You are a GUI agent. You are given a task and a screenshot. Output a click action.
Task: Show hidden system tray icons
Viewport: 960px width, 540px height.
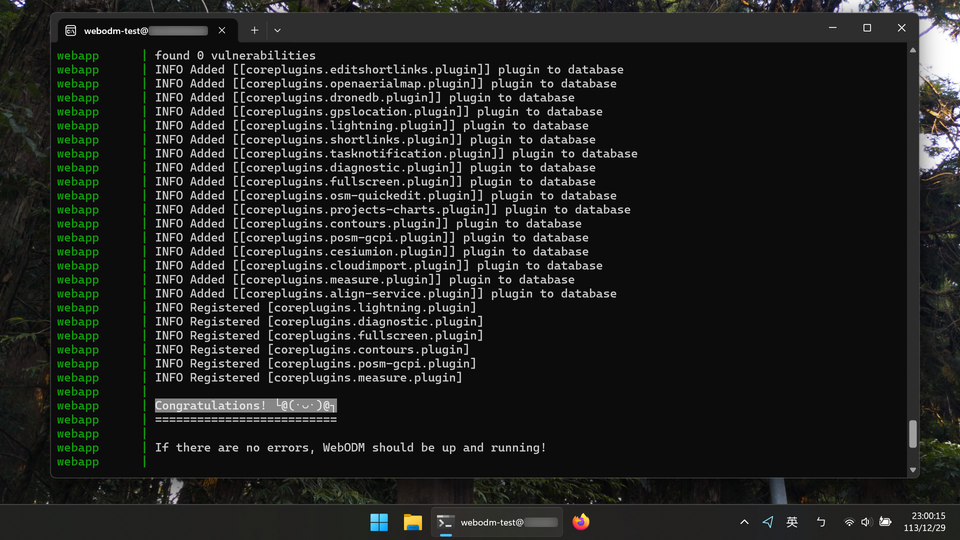(744, 522)
